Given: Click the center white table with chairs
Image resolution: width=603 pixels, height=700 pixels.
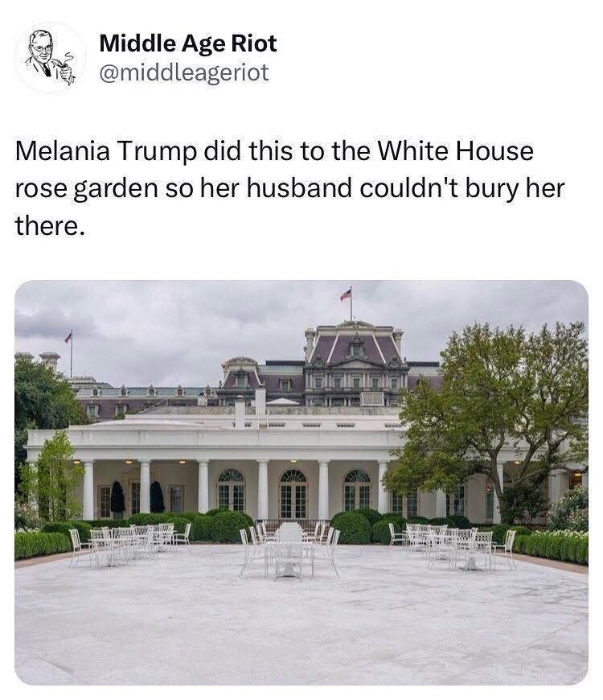Looking at the screenshot, I should click(290, 549).
